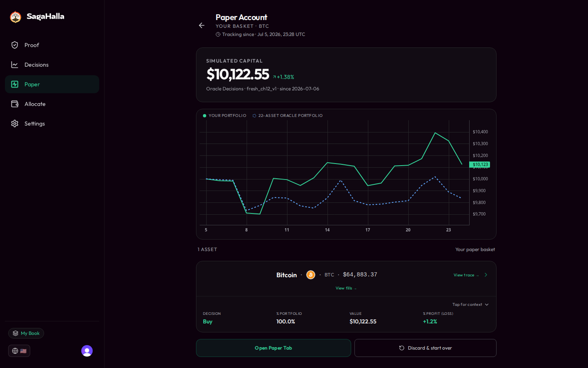Click the 23 date axis label
The height and width of the screenshot is (368, 588).
pyautogui.click(x=449, y=230)
